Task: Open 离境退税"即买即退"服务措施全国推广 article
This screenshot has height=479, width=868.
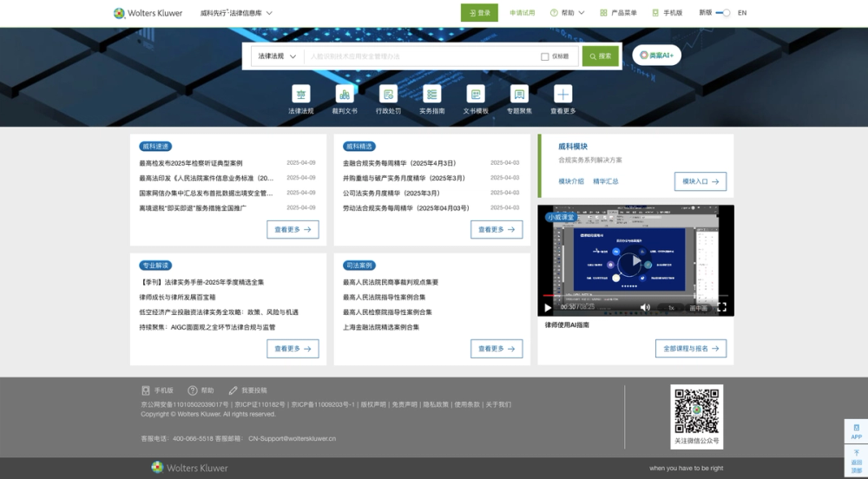Action: click(x=193, y=208)
